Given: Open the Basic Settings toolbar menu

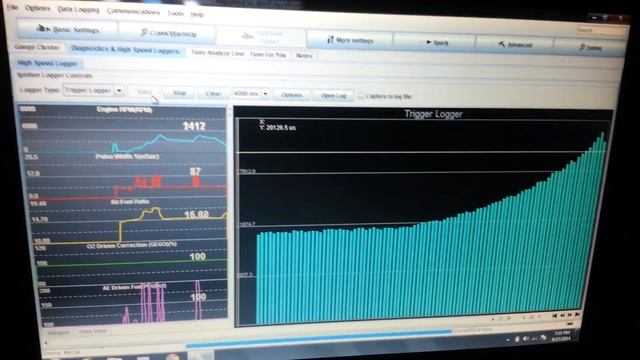Looking at the screenshot, I should [x=67, y=29].
